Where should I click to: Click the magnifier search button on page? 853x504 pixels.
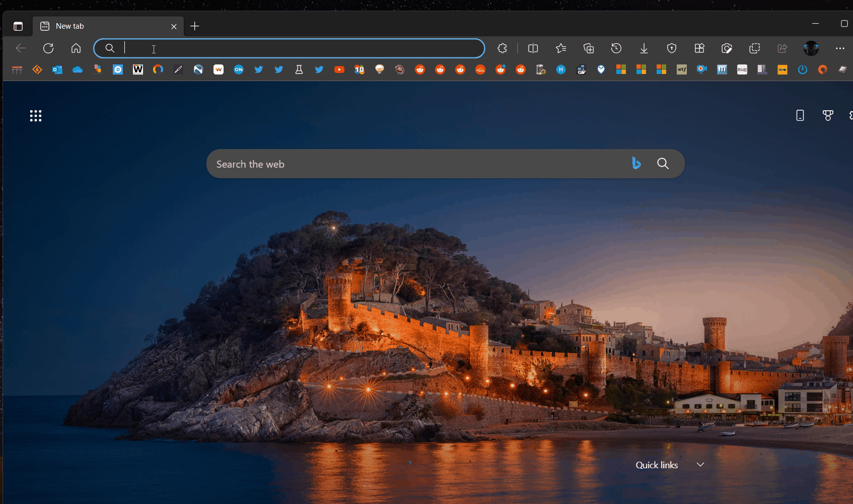[663, 163]
